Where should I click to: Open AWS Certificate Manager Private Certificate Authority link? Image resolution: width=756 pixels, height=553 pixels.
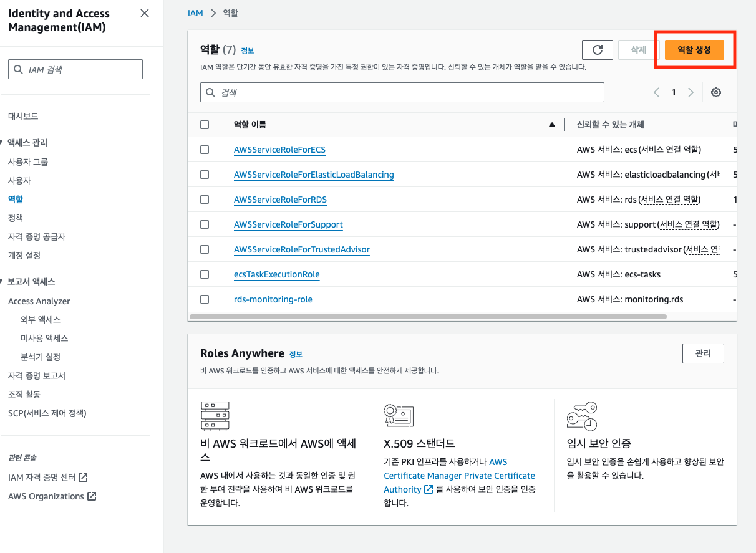(x=459, y=476)
